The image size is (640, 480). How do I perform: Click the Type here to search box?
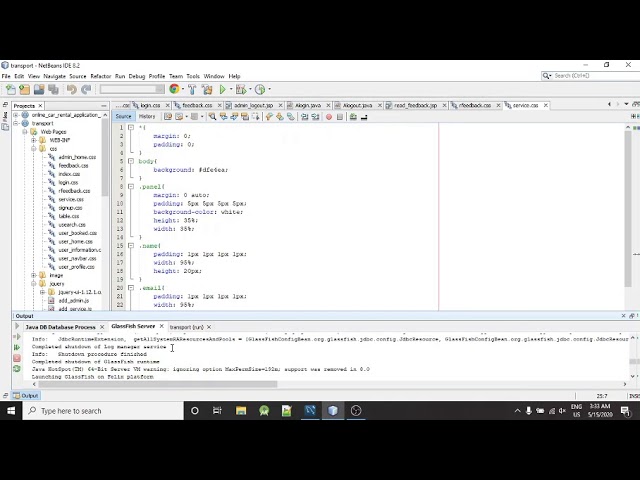click(103, 411)
